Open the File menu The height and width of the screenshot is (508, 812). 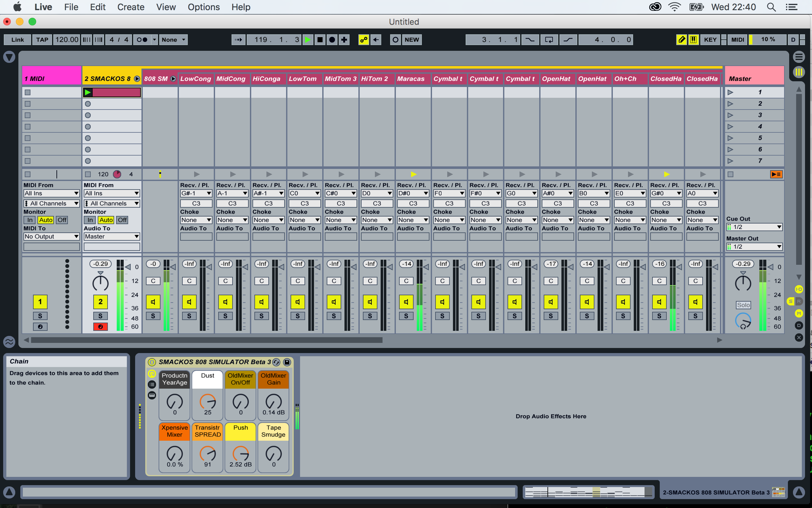(71, 7)
